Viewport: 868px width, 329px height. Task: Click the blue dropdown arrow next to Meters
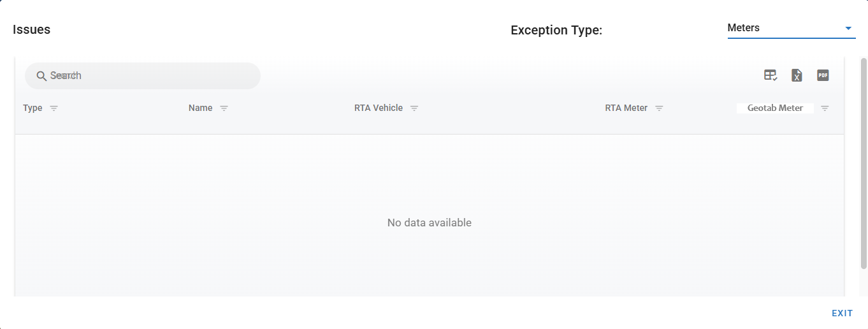(x=848, y=28)
